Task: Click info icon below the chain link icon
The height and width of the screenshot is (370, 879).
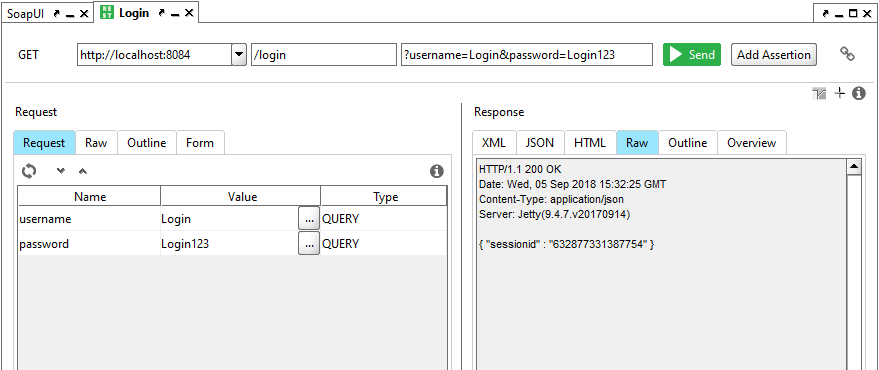Action: pos(859,93)
